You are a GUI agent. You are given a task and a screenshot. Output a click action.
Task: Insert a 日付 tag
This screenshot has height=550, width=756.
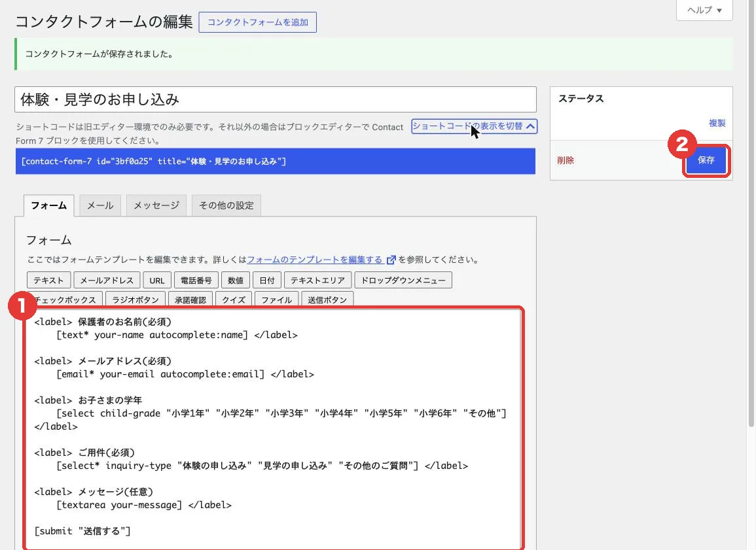[267, 281]
